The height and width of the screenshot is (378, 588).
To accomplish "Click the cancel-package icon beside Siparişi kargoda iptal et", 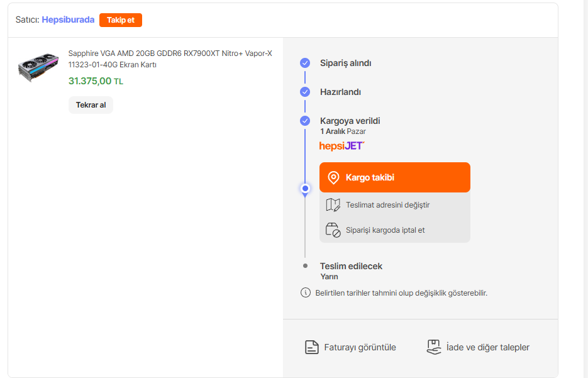I will click(333, 230).
